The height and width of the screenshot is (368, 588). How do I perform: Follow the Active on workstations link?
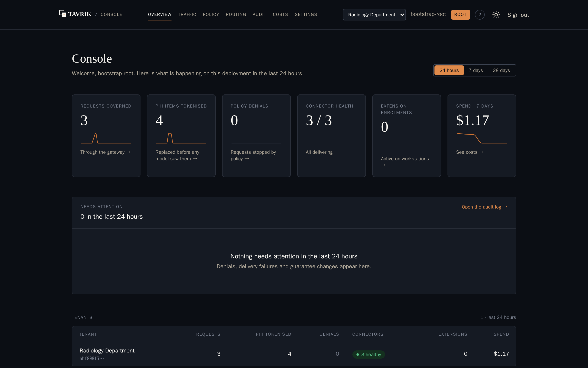(405, 162)
